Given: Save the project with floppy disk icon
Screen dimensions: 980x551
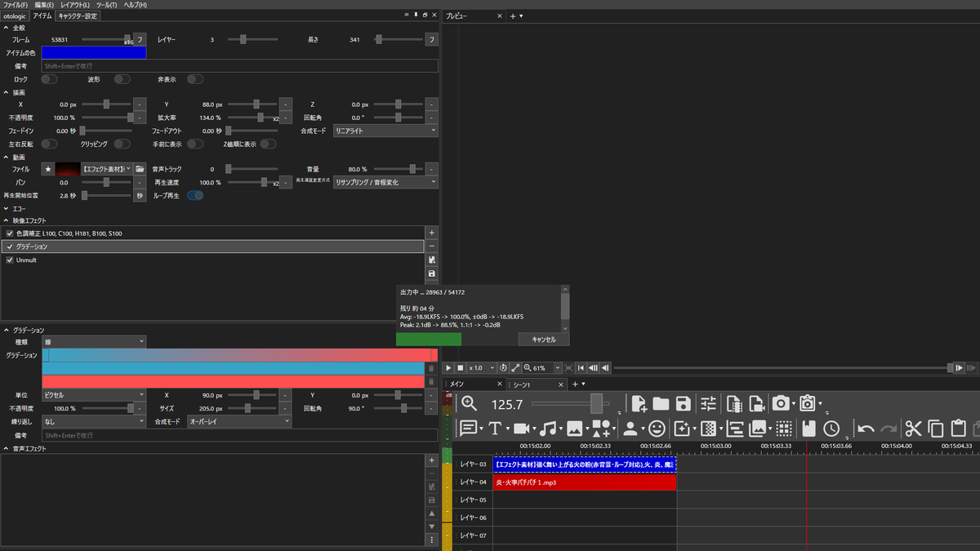Looking at the screenshot, I should (x=683, y=403).
